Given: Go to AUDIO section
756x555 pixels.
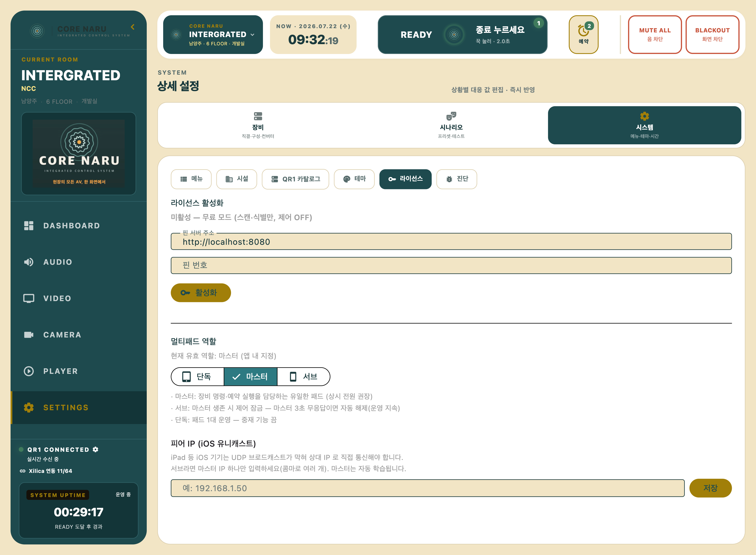Looking at the screenshot, I should [x=79, y=262].
